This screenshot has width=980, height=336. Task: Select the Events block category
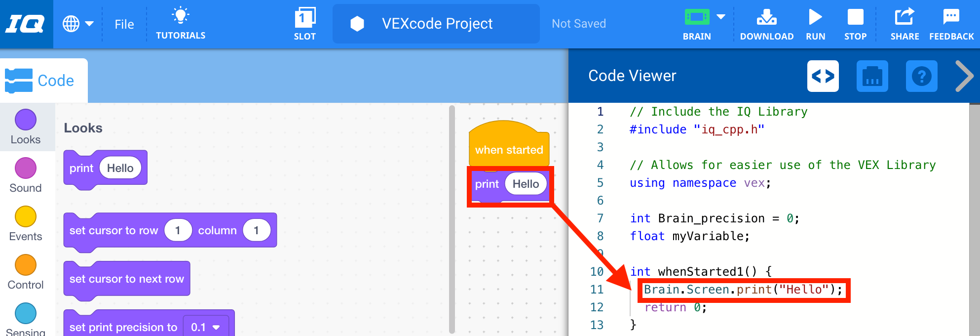pos(26,223)
